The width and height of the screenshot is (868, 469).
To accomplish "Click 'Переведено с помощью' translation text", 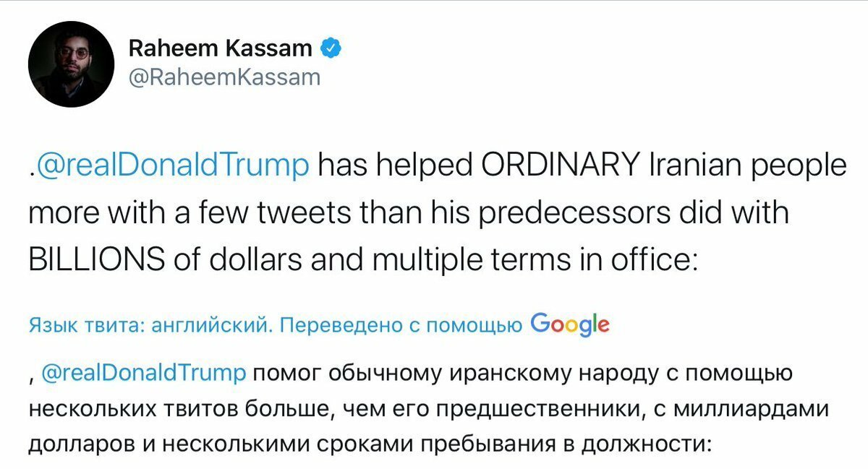I will (x=401, y=327).
